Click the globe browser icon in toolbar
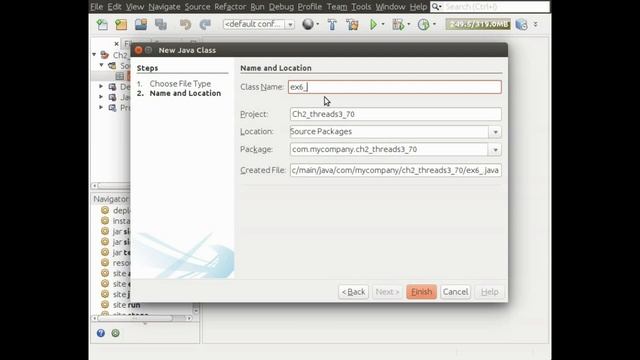 coord(308,24)
